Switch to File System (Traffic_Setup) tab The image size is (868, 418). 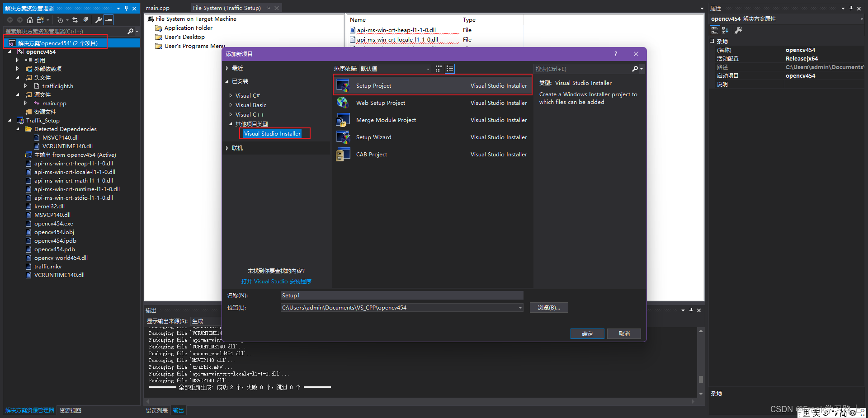[x=226, y=8]
